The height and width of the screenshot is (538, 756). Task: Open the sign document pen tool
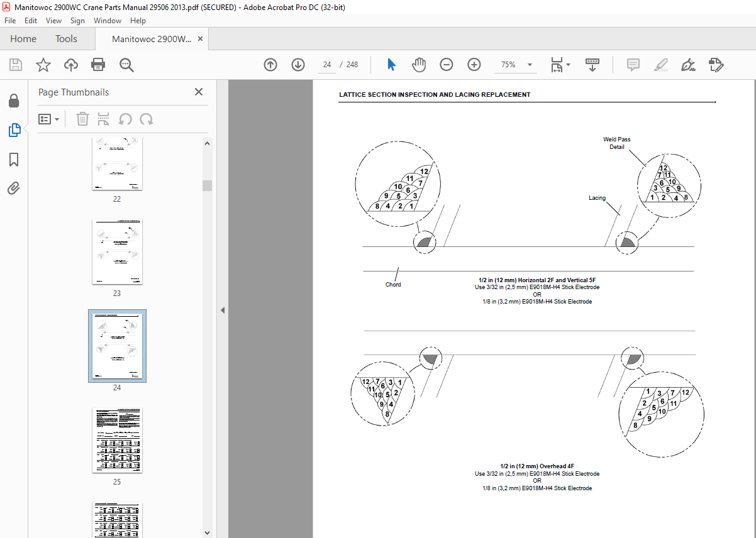(x=688, y=65)
